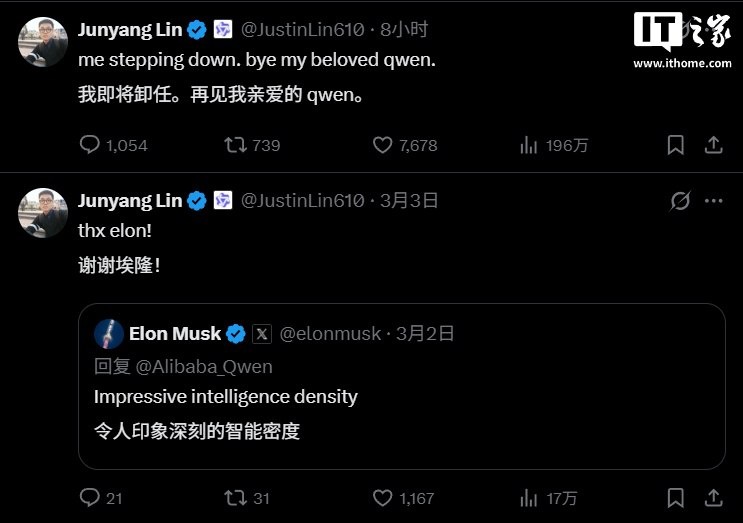Reply to the "thx elon!" post

click(x=90, y=498)
